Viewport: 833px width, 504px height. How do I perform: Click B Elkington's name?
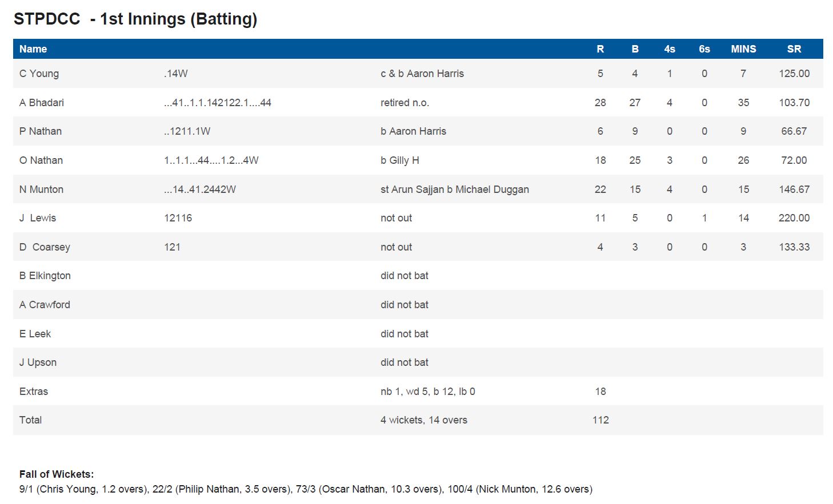tap(45, 276)
